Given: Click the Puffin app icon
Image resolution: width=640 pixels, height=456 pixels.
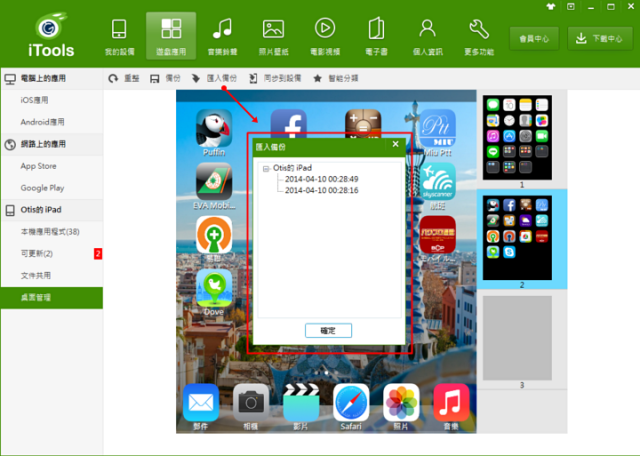Looking at the screenshot, I should tap(214, 128).
